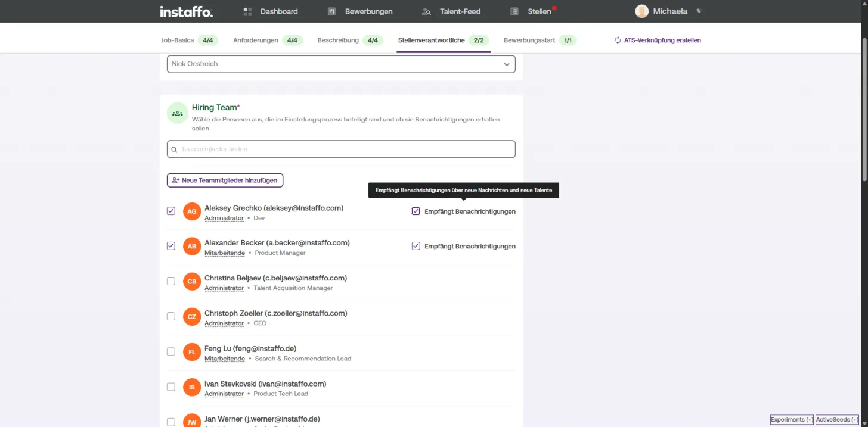Viewport: 868px width, 427px height.
Task: Click Administrator role under Christina Beljaev
Action: pyautogui.click(x=224, y=288)
